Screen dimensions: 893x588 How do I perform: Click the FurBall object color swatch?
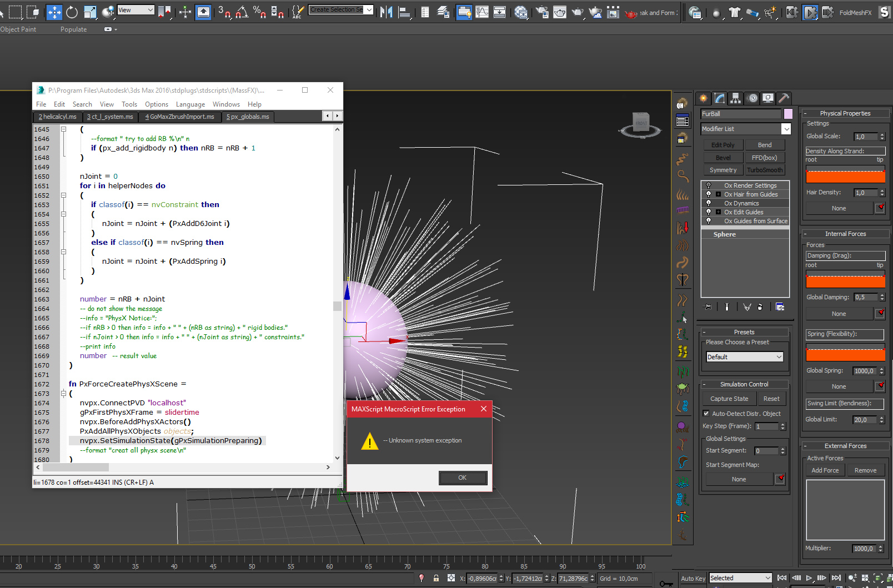pos(788,114)
